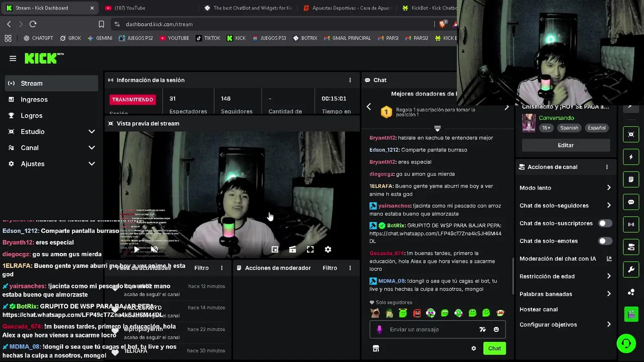Open options menu in Información de la sesión panel

click(x=350, y=80)
